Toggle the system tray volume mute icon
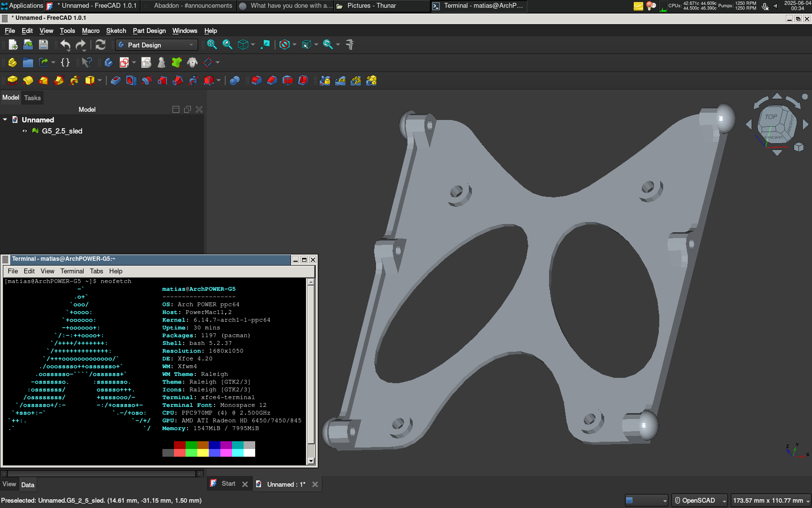 (x=775, y=6)
